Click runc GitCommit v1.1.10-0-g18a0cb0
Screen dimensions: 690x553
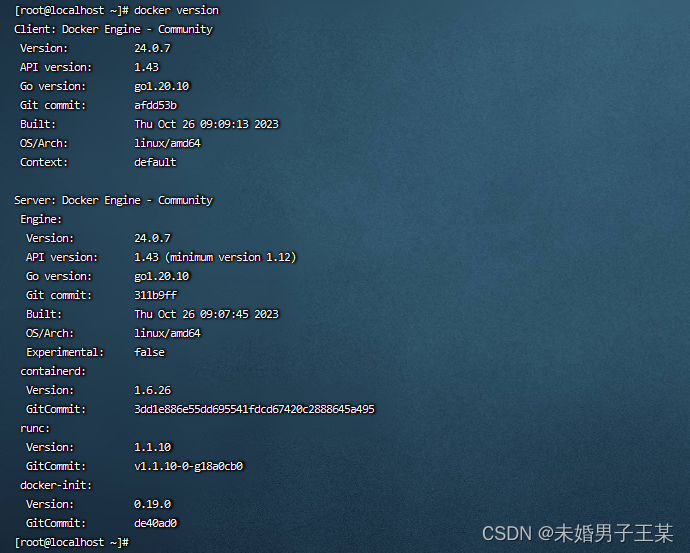[x=189, y=466]
